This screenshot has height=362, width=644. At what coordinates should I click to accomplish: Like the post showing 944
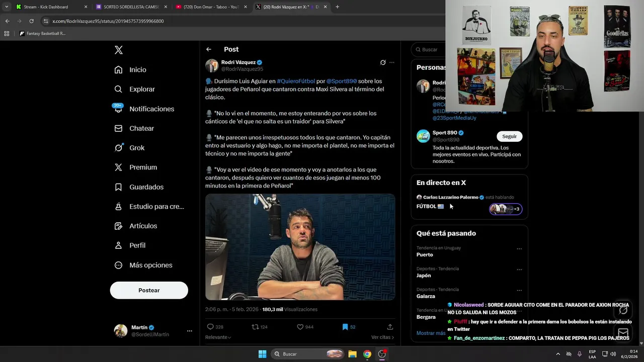(x=305, y=327)
